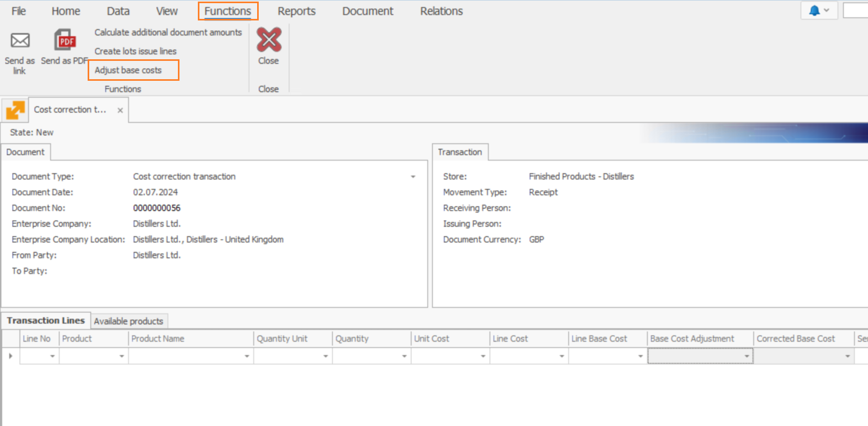868x426 pixels.
Task: Click the Unit Cost column header
Action: [x=450, y=338]
